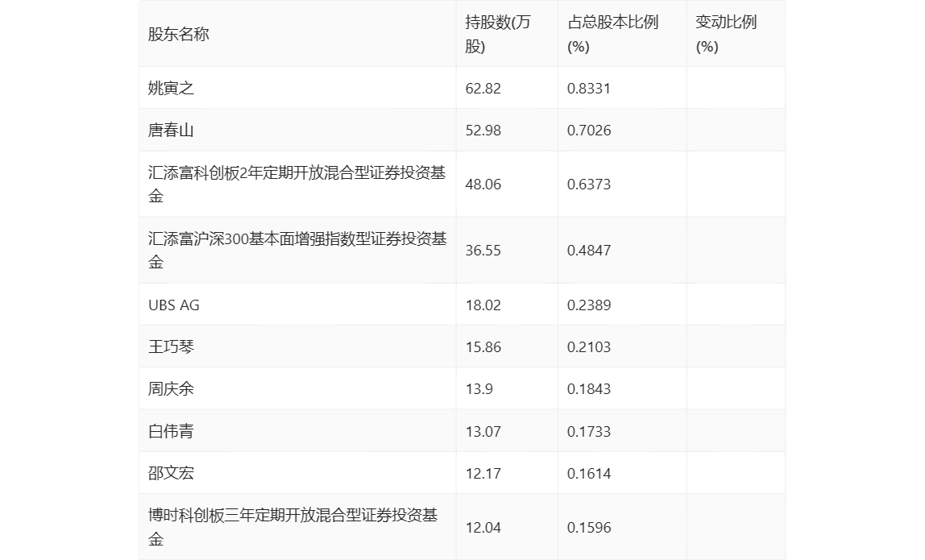Select 汇添富科创板2年定期开放混合型证券投资基金 name cell
Viewport: 925px width, 560px height.
click(x=297, y=184)
